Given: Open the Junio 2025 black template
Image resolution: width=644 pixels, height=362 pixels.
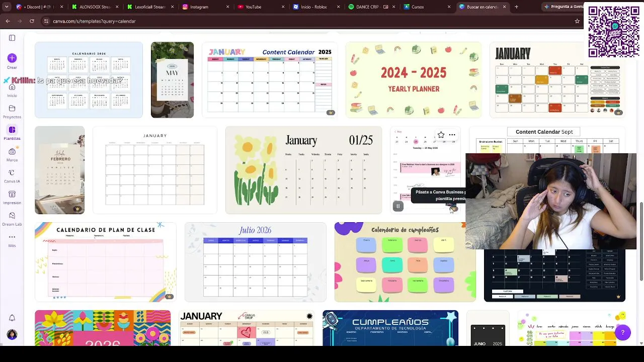Looking at the screenshot, I should [488, 328].
